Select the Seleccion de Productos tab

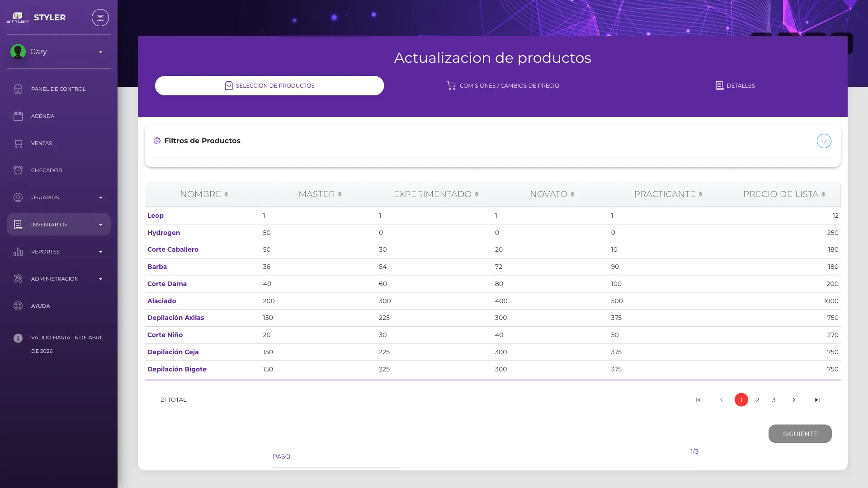click(269, 86)
